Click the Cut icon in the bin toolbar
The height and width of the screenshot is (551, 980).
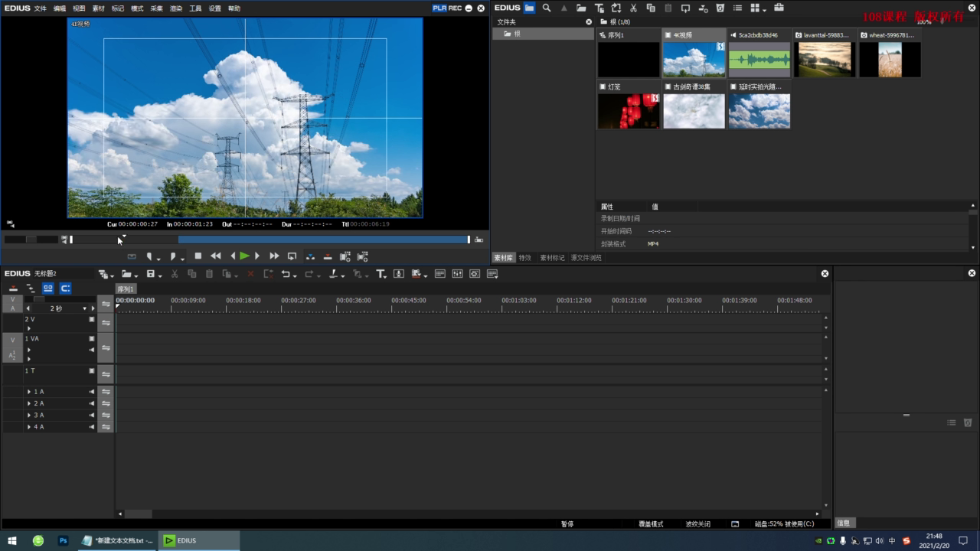tap(633, 8)
